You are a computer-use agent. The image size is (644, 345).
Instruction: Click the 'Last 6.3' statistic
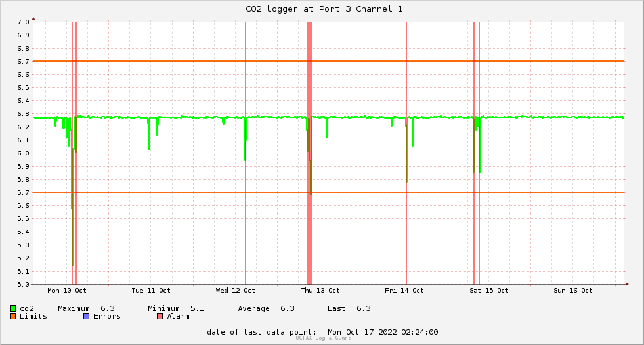tap(349, 308)
